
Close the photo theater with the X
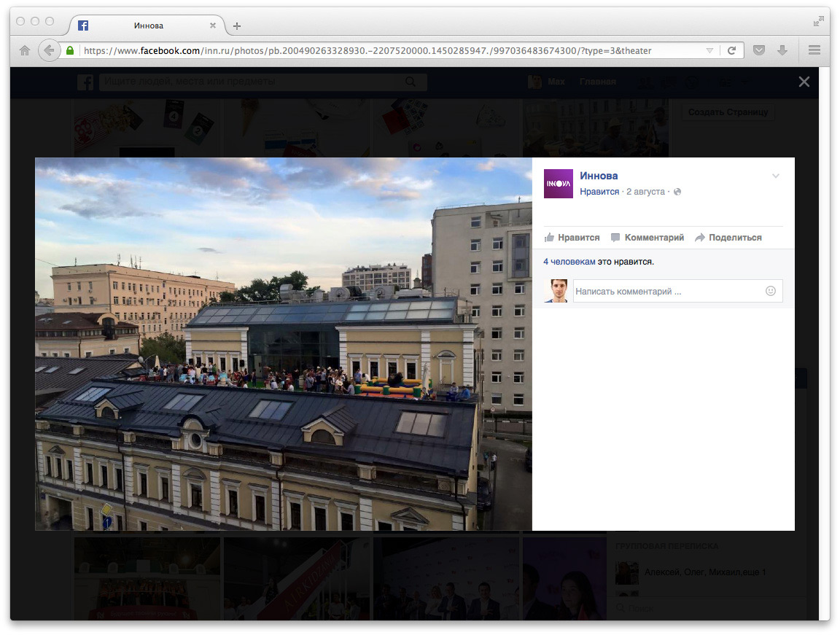[804, 82]
